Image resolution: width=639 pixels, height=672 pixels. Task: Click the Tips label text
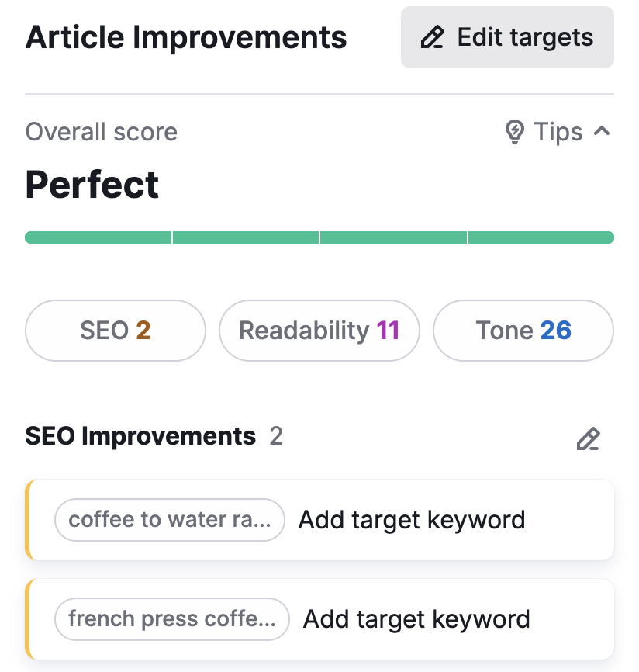558,133
